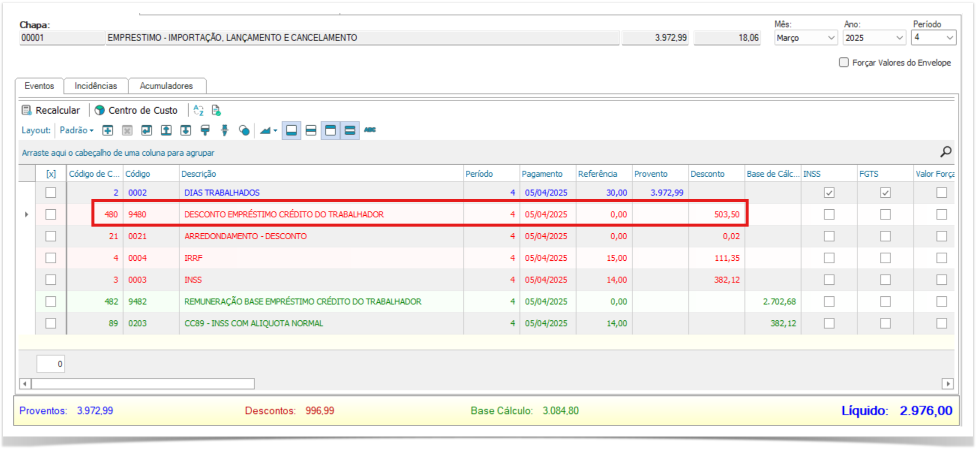This screenshot has height=451, width=980.
Task: Click the 30,00 referência value
Action: tap(616, 193)
